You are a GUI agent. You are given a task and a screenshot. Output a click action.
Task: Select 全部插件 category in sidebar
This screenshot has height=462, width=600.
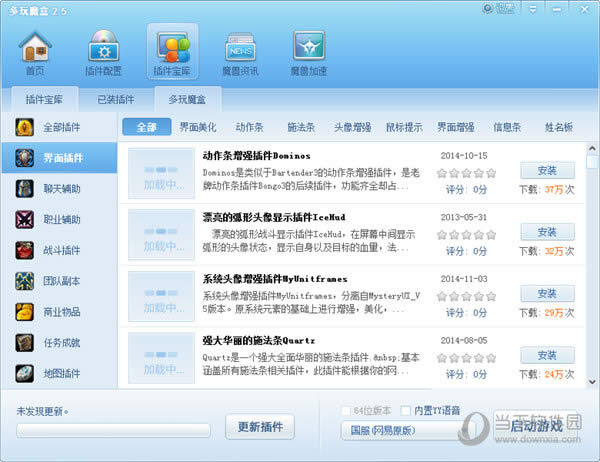(x=58, y=128)
